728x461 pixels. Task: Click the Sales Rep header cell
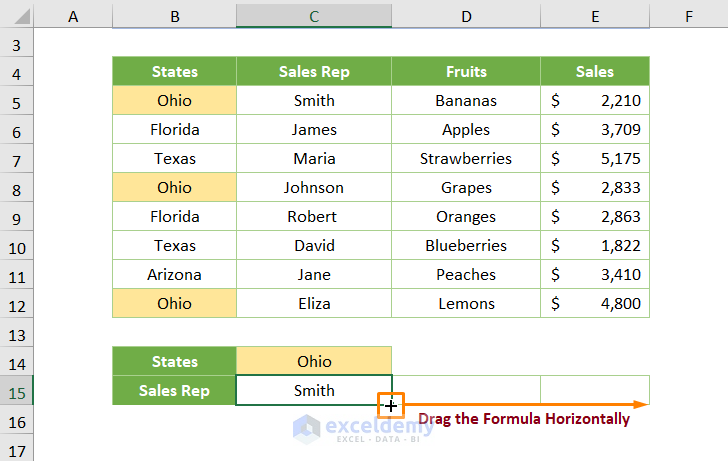tap(314, 72)
